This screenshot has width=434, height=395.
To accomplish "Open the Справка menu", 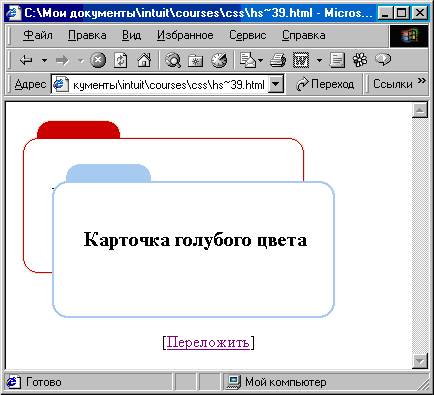I will pyautogui.click(x=304, y=35).
